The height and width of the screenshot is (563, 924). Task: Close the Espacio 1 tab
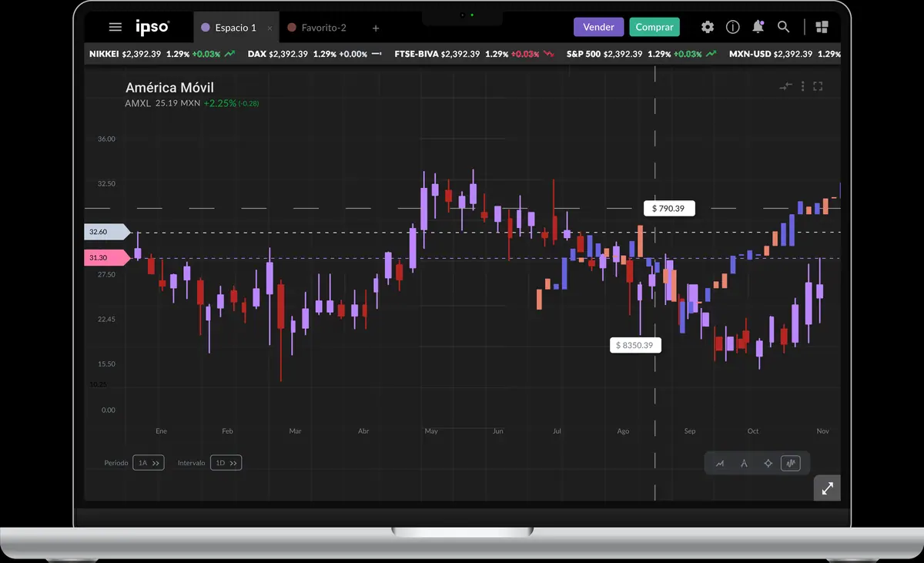(x=269, y=28)
